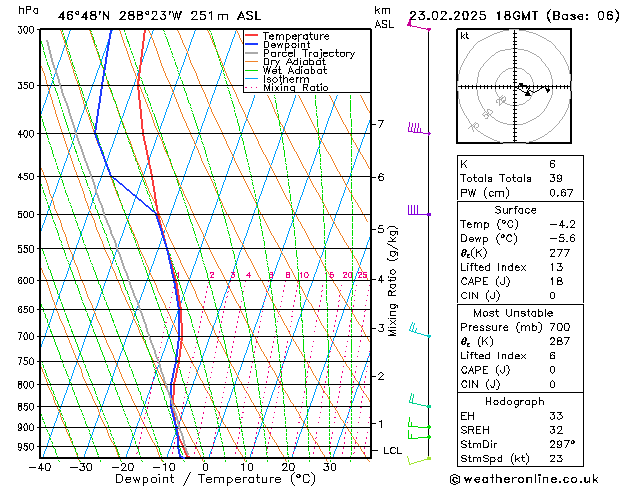
Task: Click the magenta wind barb at 300 hPa
Action: tap(418, 26)
